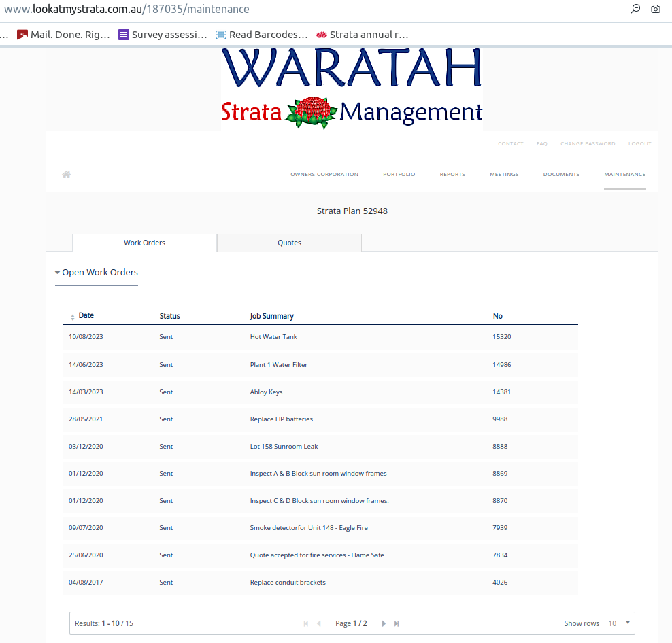
Task: Click the Contact link
Action: pyautogui.click(x=510, y=144)
